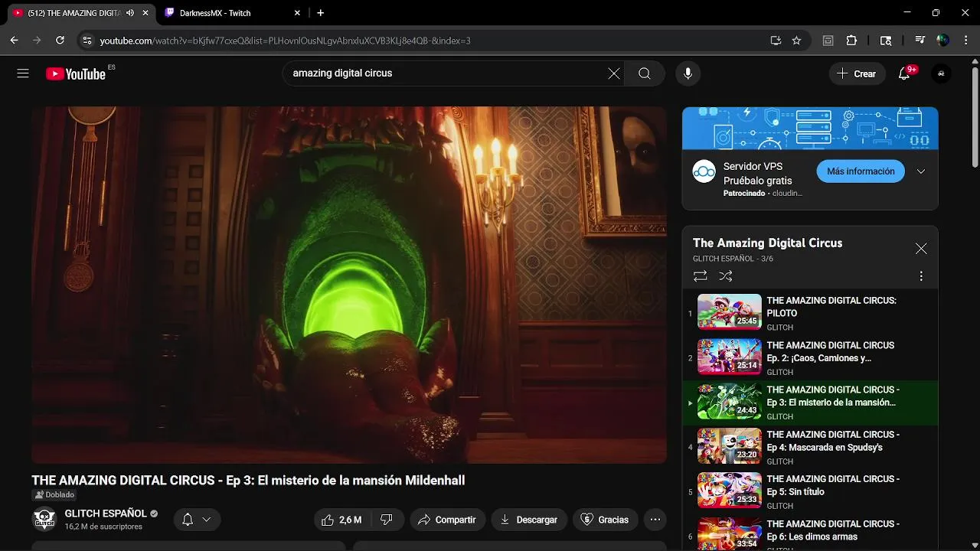The width and height of the screenshot is (980, 551).
Task: Open the notifications bell in header
Action: [x=904, y=73]
